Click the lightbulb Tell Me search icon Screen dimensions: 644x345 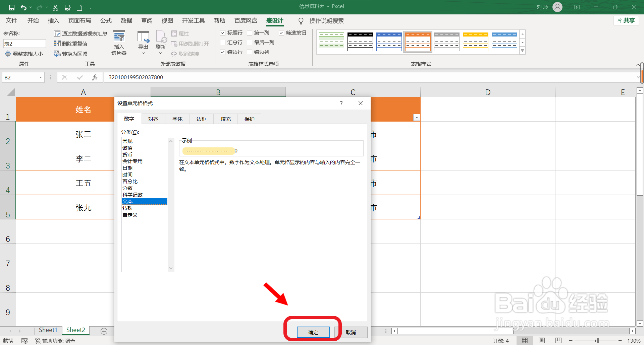point(301,21)
